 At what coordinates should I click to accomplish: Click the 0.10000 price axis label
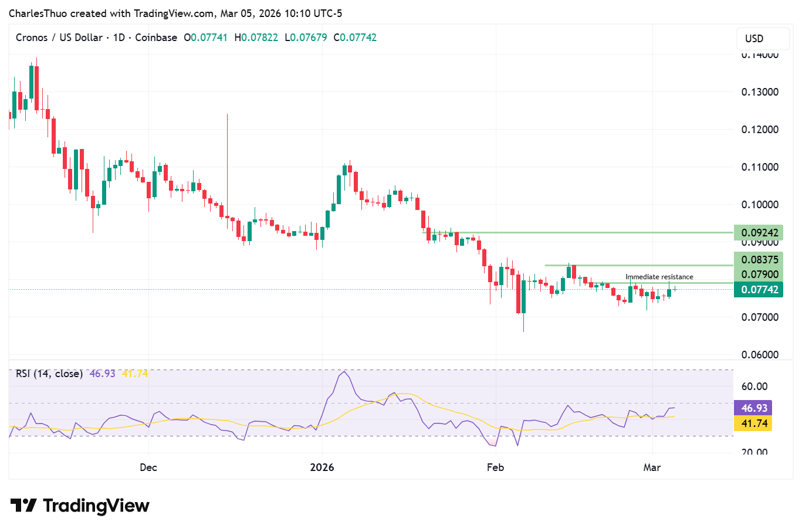(x=760, y=205)
